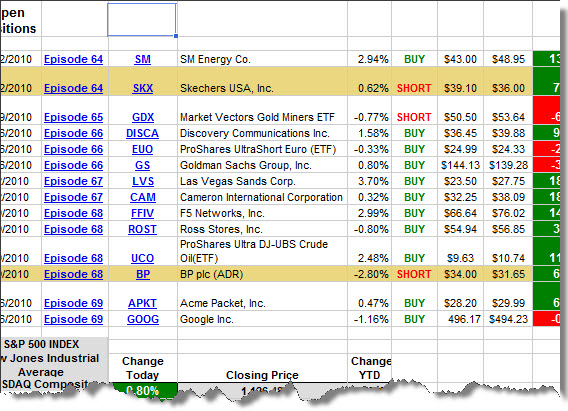
Task: Select the S&P 500 INDEX label cell
Action: click(54, 344)
